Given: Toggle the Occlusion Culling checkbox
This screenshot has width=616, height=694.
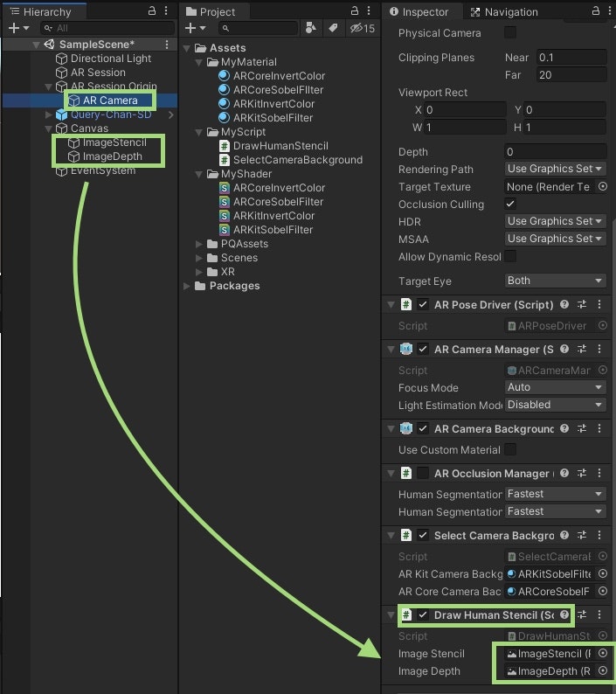Looking at the screenshot, I should (x=510, y=204).
